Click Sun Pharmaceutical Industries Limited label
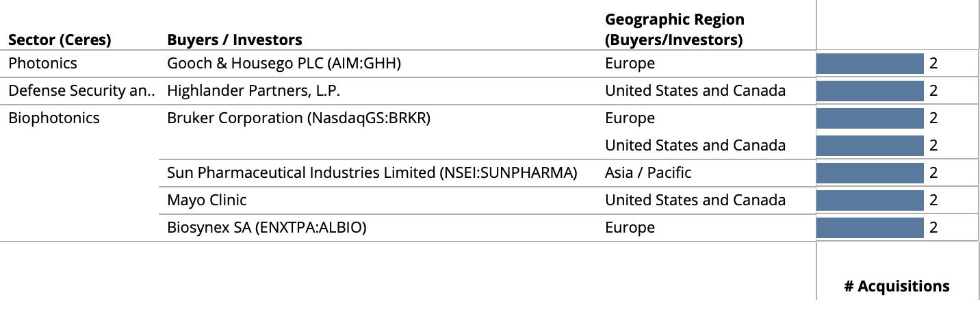 (372, 173)
